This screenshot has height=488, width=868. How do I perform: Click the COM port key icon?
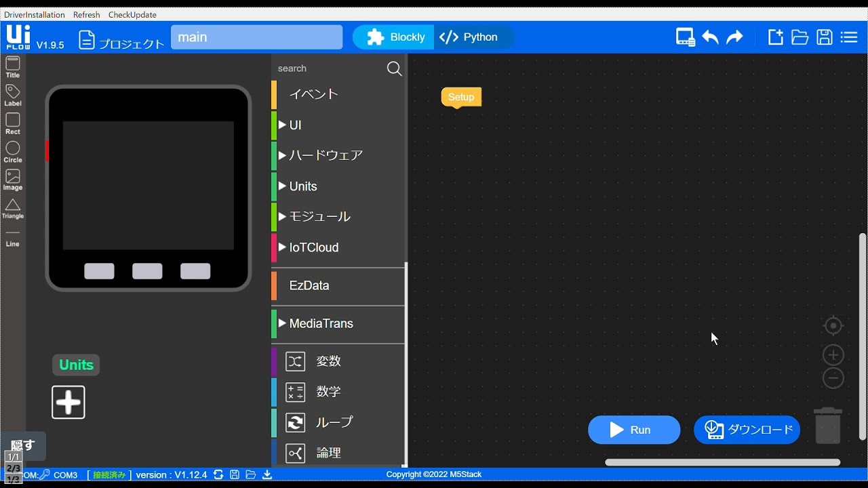click(x=45, y=474)
